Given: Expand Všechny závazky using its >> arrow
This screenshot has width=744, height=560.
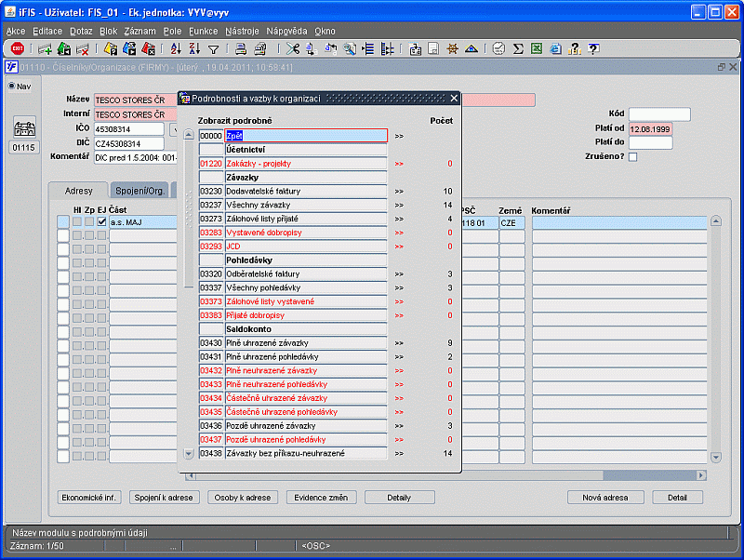Looking at the screenshot, I should 399,205.
